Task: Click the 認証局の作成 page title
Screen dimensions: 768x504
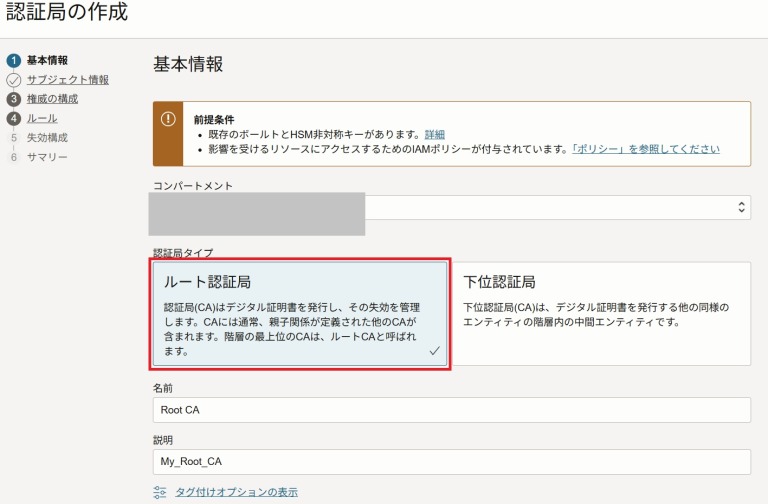Action: point(67,11)
